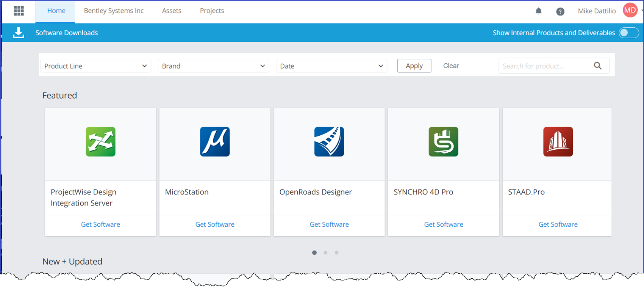Click the ProjectWise Design Integration Server title
The image size is (644, 290).
point(83,198)
